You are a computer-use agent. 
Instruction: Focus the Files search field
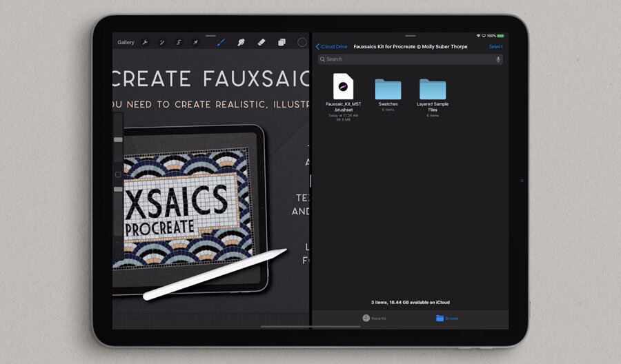coord(407,59)
